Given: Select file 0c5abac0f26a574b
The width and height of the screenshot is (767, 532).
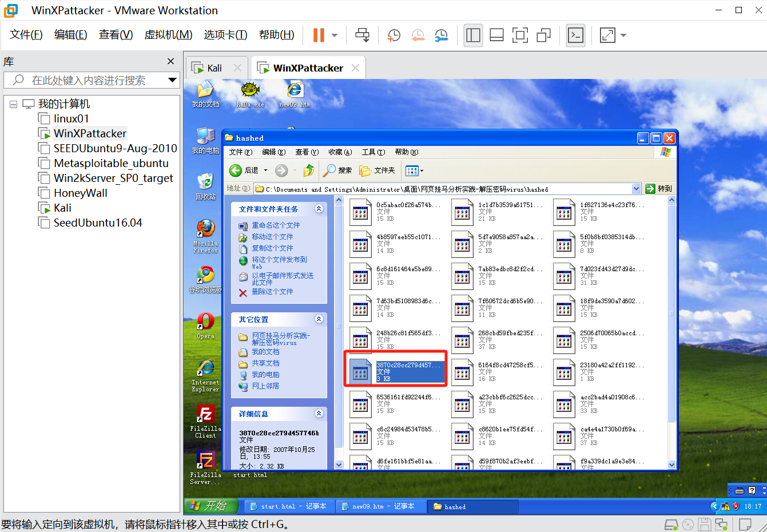Looking at the screenshot, I should 396,212.
